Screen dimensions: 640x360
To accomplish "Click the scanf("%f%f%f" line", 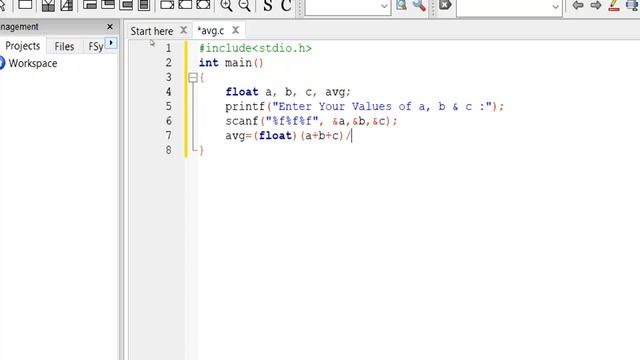I will [311, 121].
